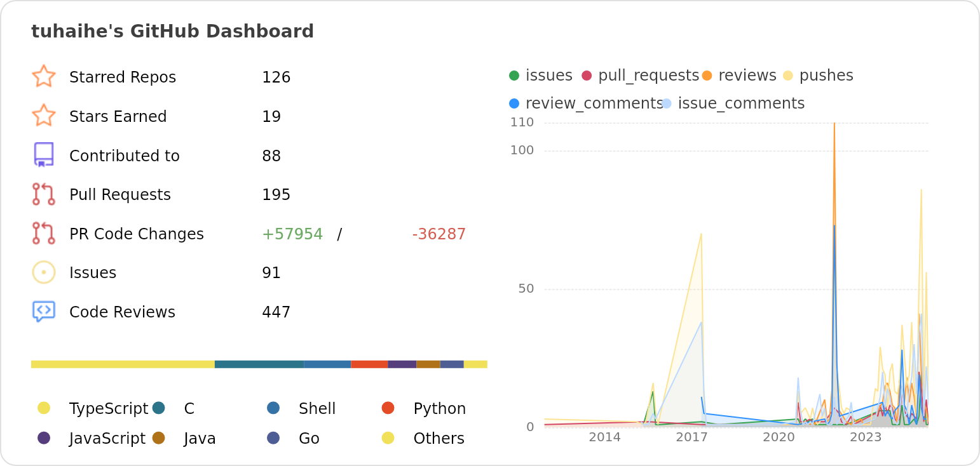Click the 'PR Code Changes' label
This screenshot has width=980, height=466.
(137, 234)
